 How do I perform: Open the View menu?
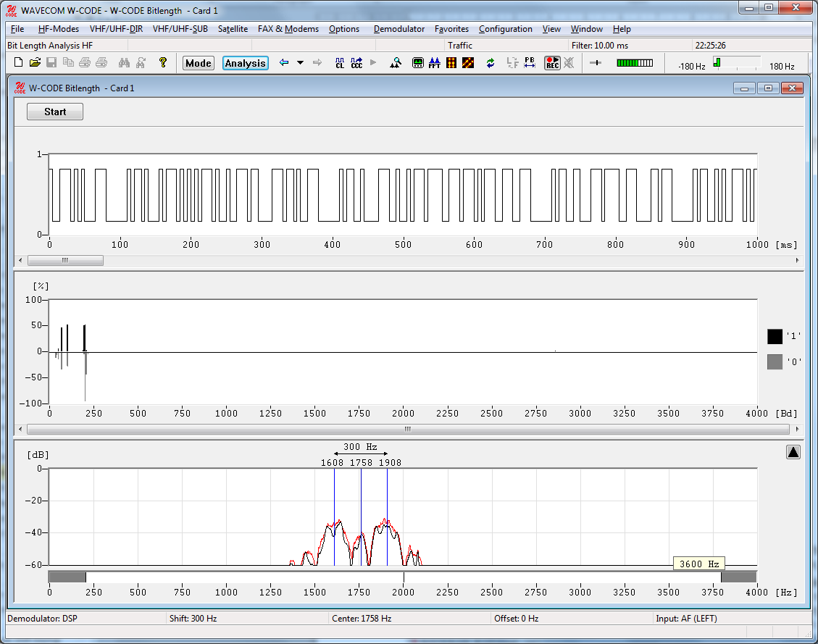pos(551,29)
